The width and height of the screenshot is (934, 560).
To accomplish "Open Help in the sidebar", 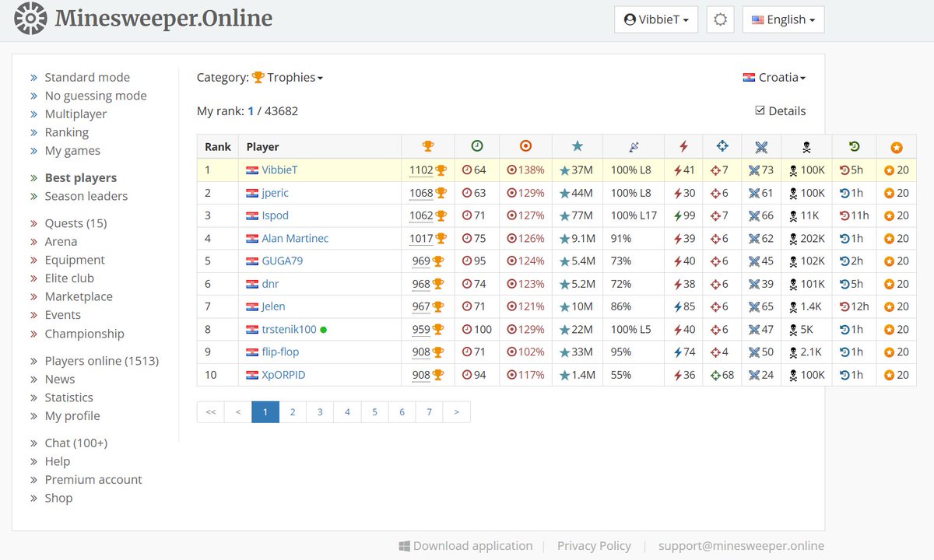I will 58,461.
